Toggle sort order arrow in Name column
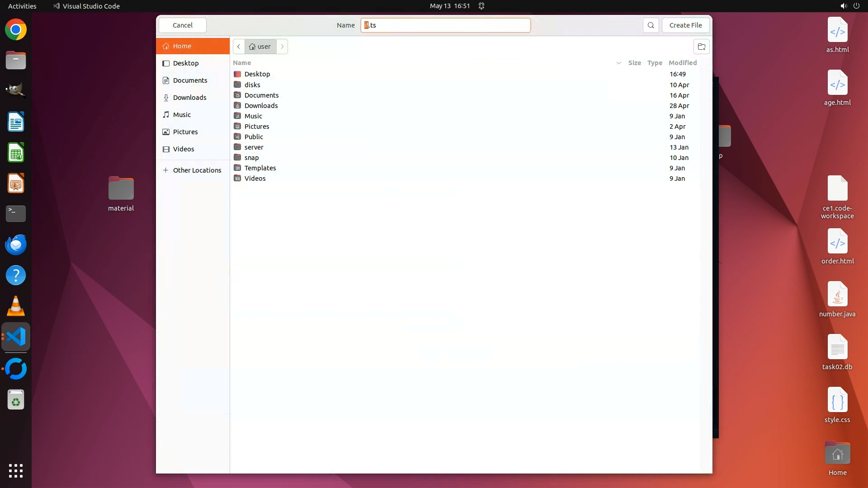The image size is (868, 488). [x=618, y=63]
